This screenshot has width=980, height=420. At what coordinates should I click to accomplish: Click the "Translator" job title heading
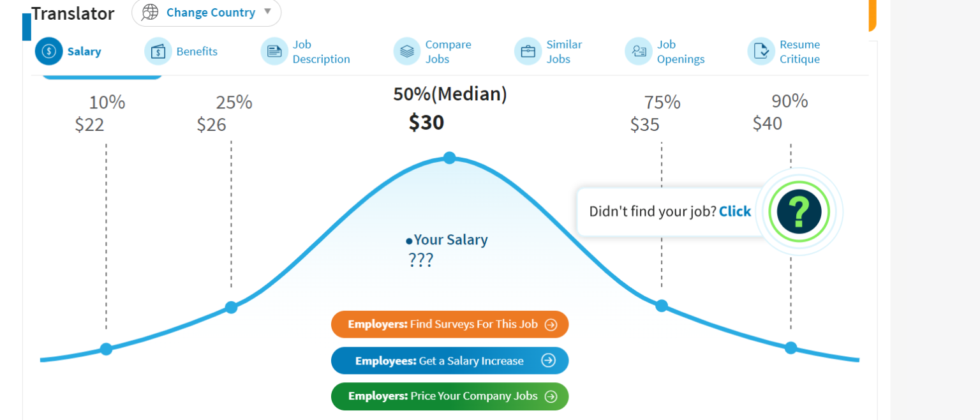point(72,13)
